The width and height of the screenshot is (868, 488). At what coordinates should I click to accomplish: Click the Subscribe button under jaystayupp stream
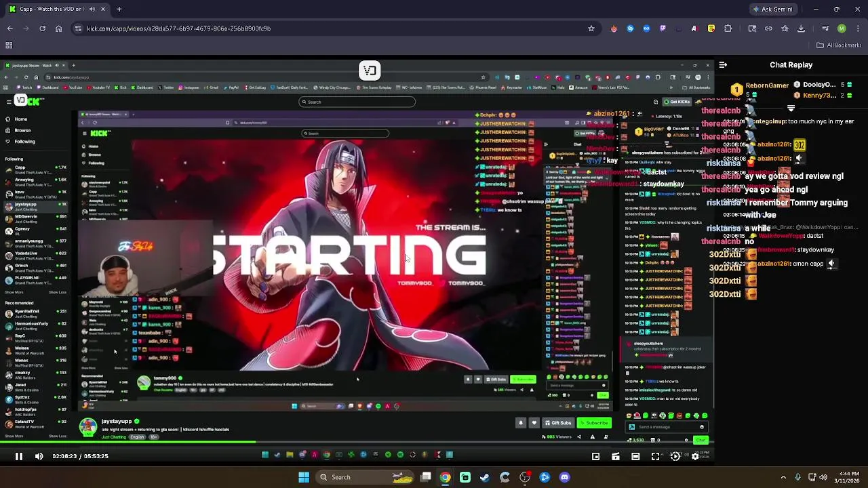coord(595,423)
